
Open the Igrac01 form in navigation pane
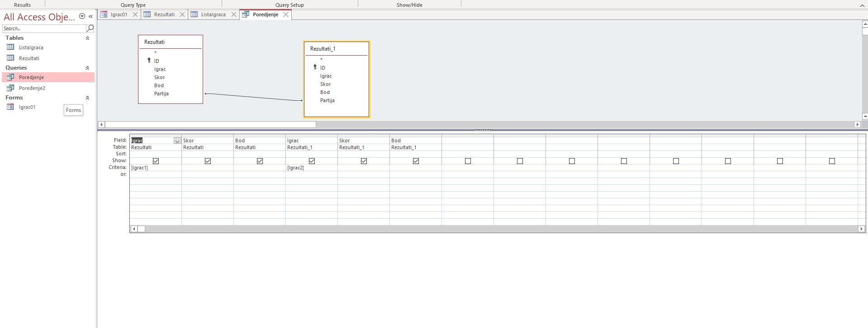click(27, 107)
